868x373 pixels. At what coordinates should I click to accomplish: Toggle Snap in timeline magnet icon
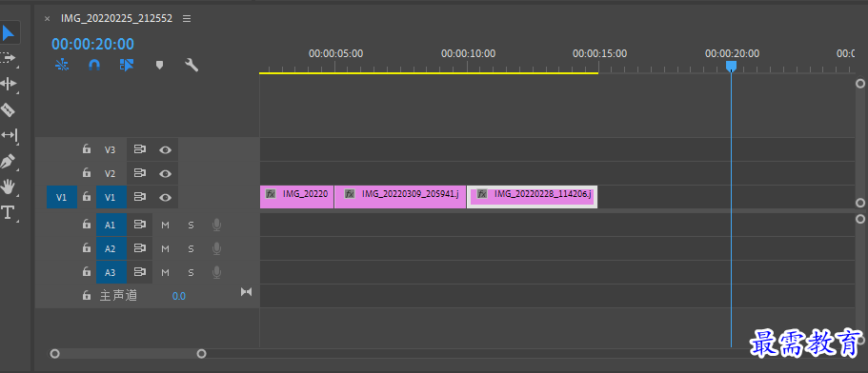pyautogui.click(x=94, y=66)
